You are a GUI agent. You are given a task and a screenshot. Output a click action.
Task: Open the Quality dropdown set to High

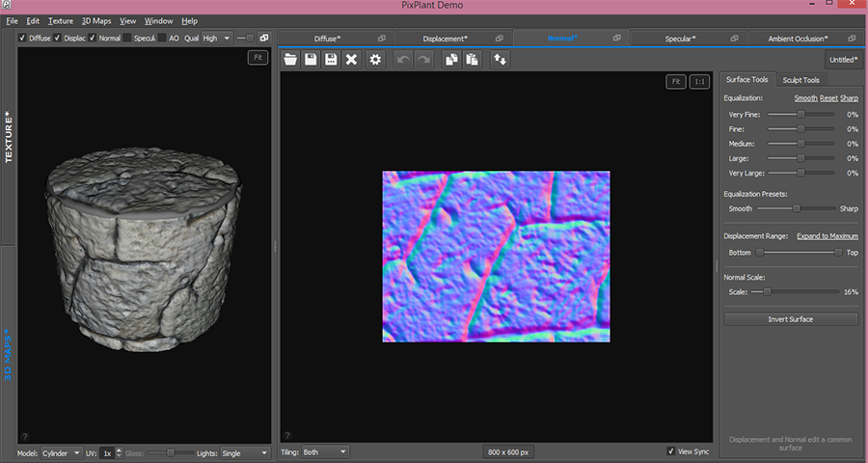[x=216, y=39]
